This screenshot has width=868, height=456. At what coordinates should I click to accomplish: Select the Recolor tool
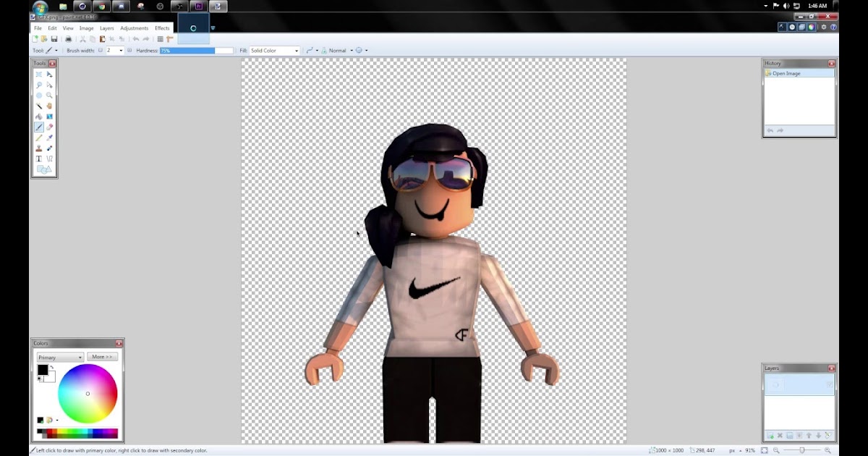click(x=49, y=148)
